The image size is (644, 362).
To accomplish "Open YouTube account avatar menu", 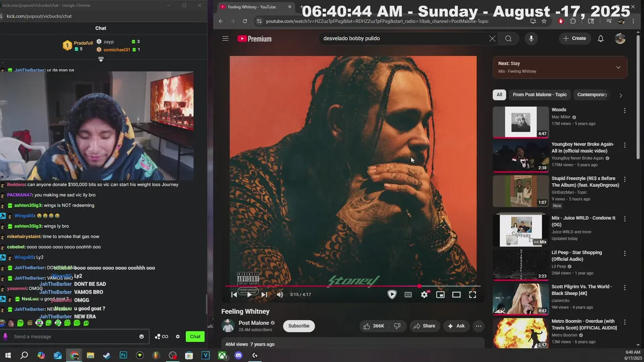I will 620,39.
